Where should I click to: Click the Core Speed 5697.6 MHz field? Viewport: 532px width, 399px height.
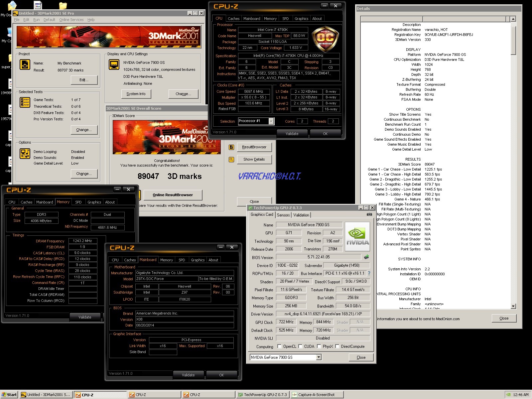[x=254, y=91]
